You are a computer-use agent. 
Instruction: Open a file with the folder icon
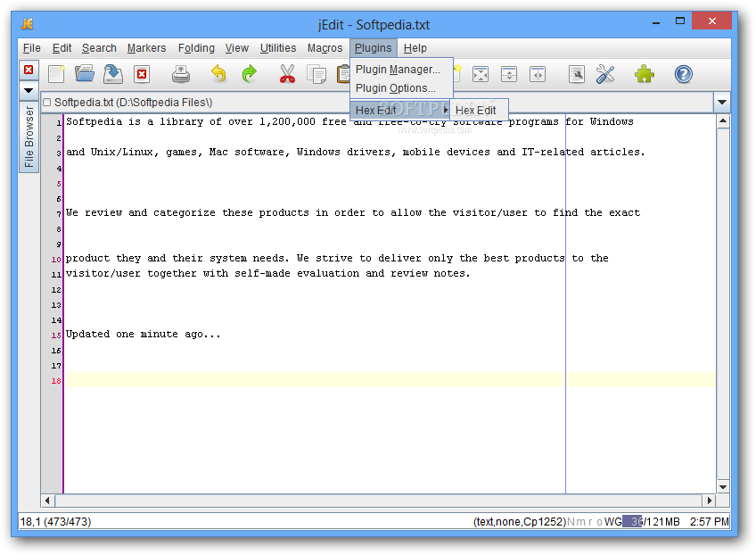click(85, 74)
